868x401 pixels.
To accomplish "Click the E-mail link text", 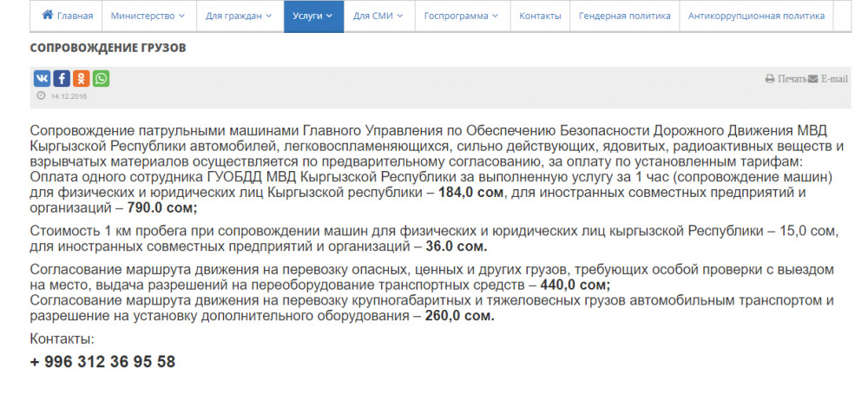I will click(x=834, y=79).
